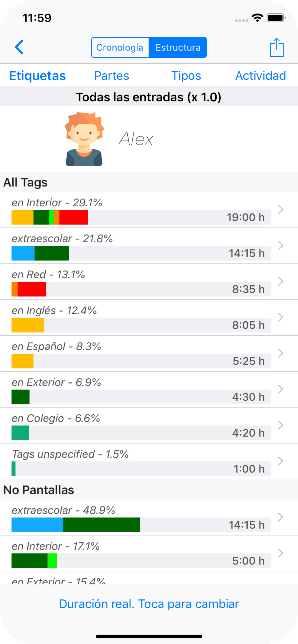Open extraescolar 21.8% details chevron
298x644 pixels.
click(x=280, y=246)
